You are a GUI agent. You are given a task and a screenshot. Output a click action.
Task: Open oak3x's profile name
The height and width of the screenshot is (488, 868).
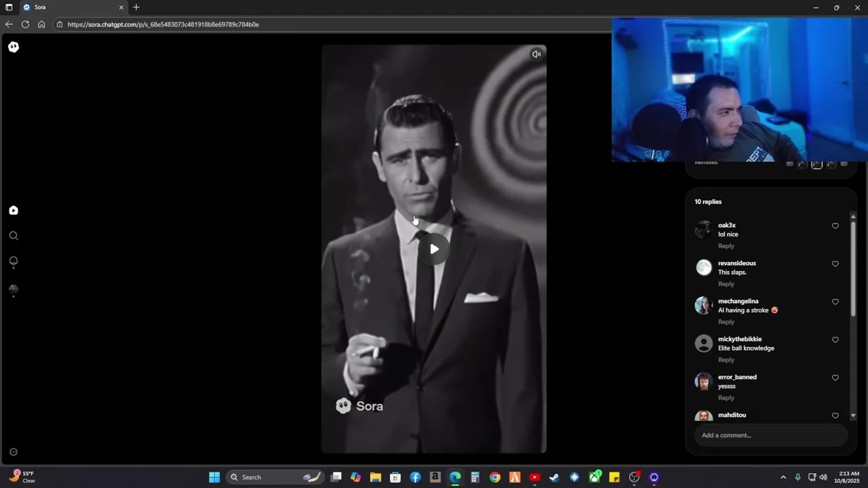click(x=727, y=225)
